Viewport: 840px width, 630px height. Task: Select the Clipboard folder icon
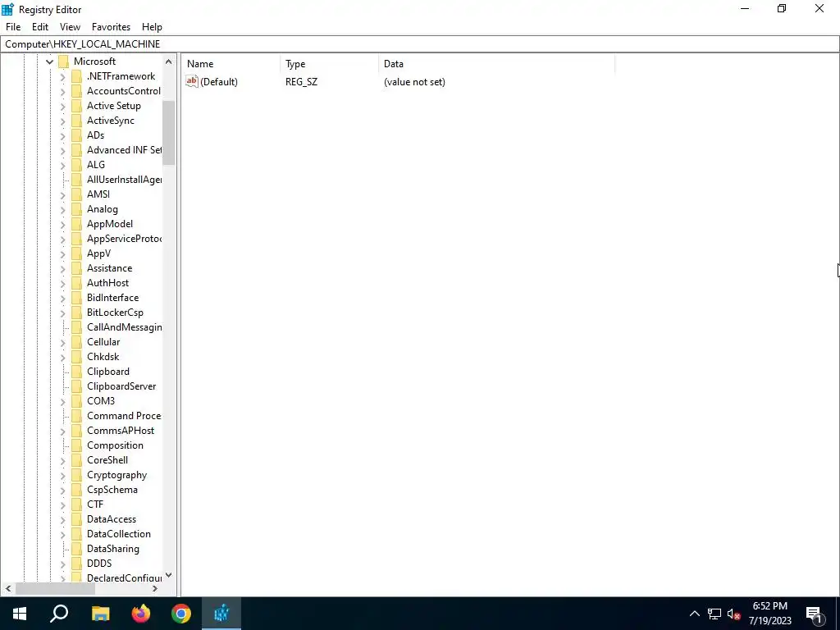tap(76, 372)
